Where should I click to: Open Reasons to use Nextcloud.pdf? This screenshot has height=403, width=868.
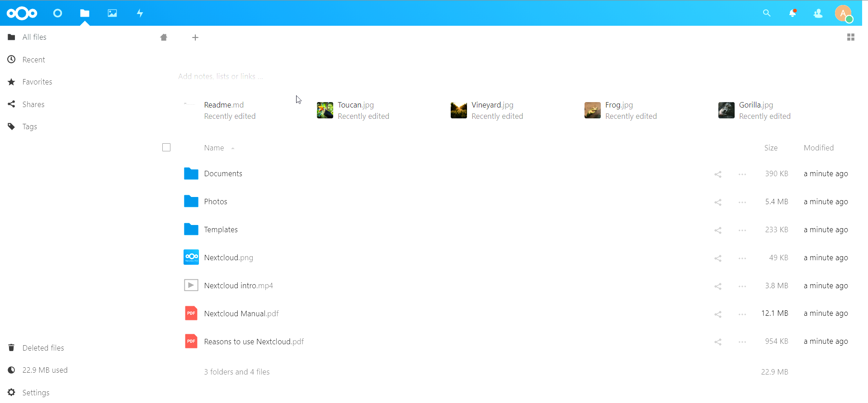(x=254, y=342)
